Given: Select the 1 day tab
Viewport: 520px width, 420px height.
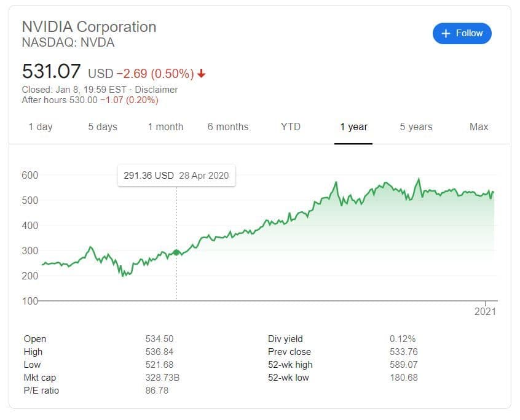Looking at the screenshot, I should click(41, 127).
